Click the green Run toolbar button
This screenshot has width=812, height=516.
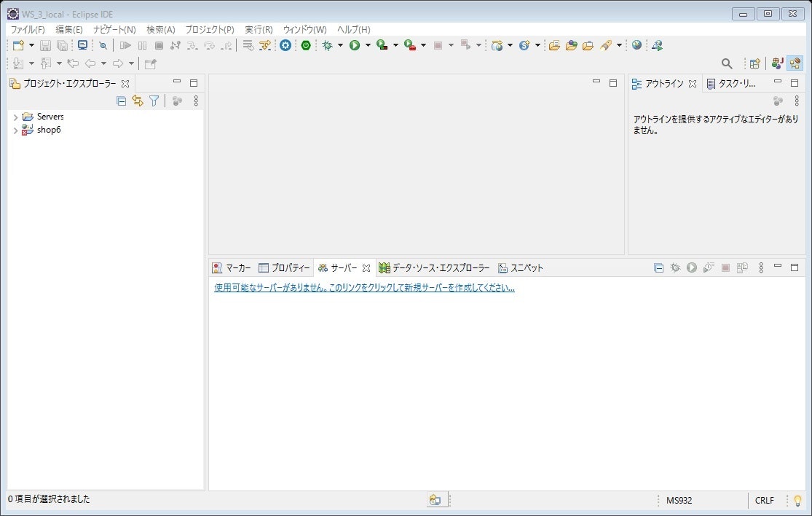click(355, 46)
